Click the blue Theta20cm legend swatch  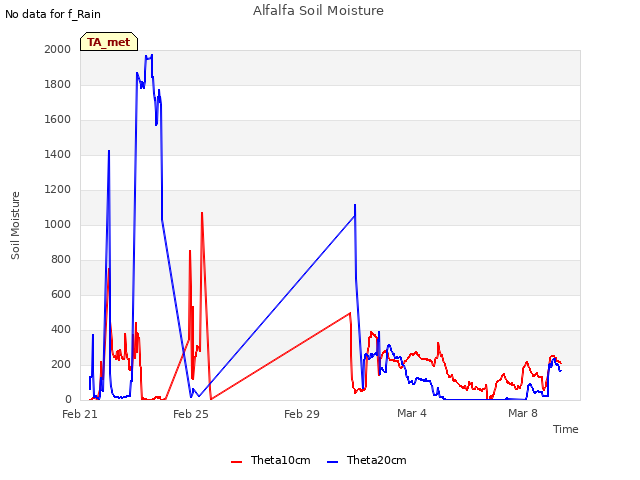coord(333,462)
